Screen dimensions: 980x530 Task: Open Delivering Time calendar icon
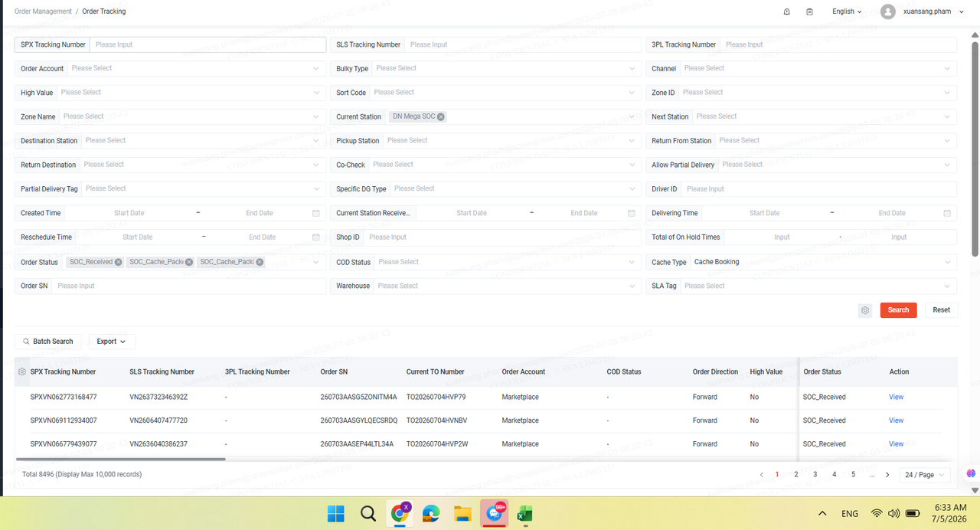[947, 213]
